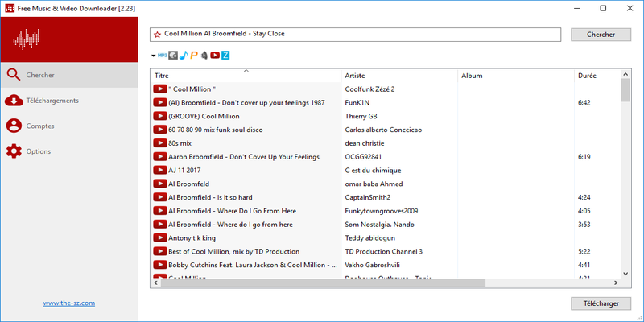Sort results by Album column header
Viewport: 644px width, 322px height.
(516, 76)
